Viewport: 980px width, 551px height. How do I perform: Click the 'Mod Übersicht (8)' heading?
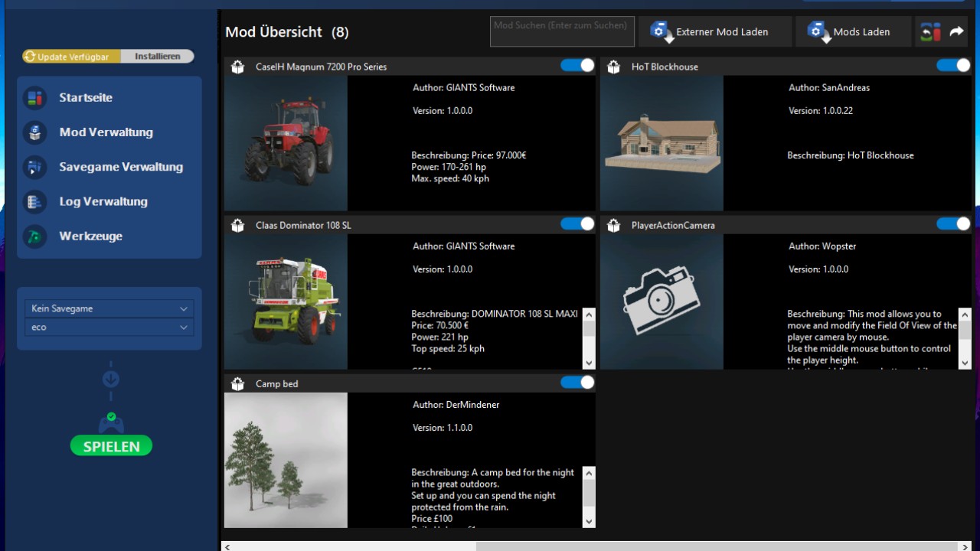(287, 32)
